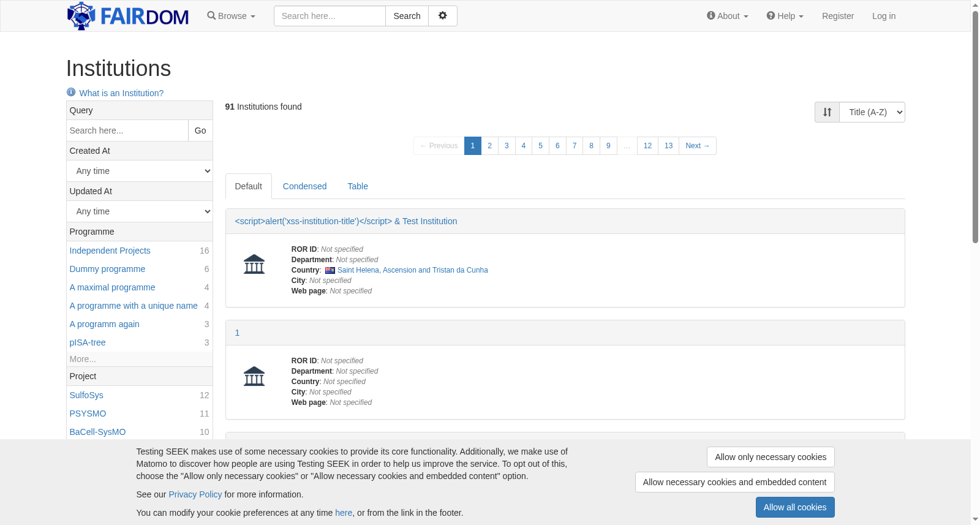
Task: Go to page 7 of results
Action: 575,146
